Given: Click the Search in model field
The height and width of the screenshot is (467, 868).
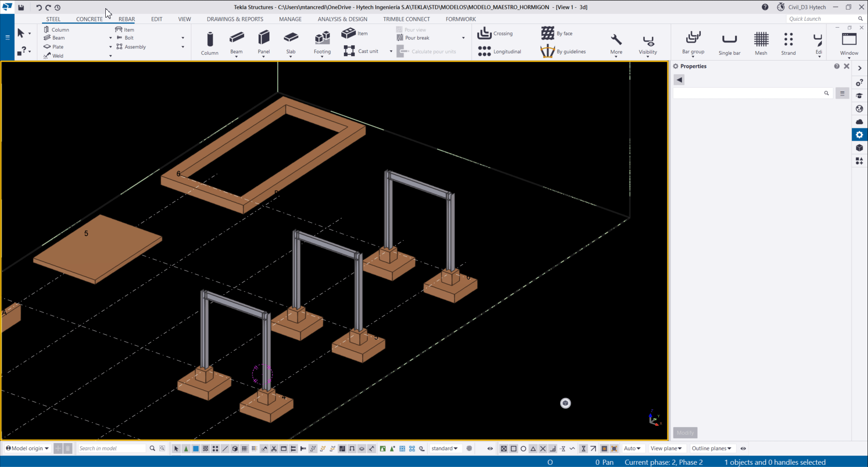Looking at the screenshot, I should (112, 448).
